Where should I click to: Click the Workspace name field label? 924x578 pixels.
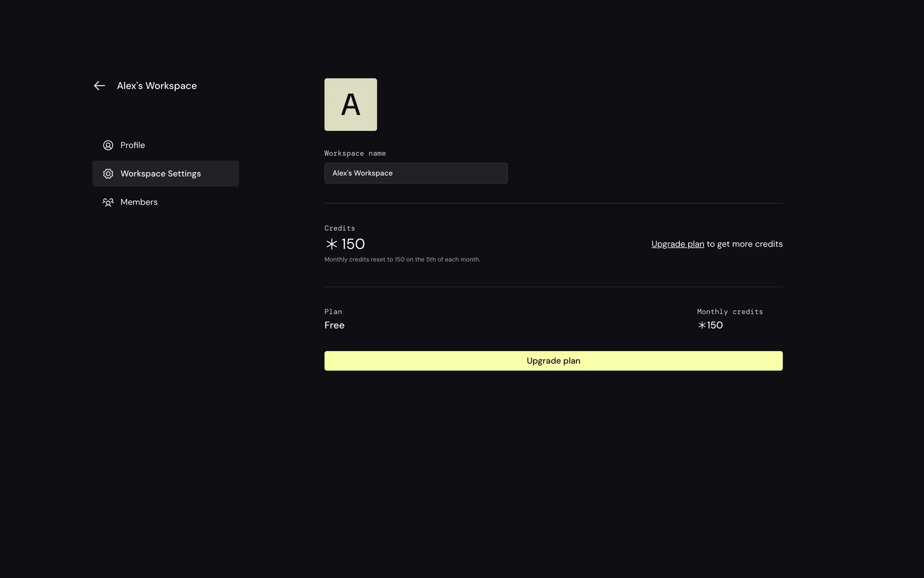click(x=355, y=153)
